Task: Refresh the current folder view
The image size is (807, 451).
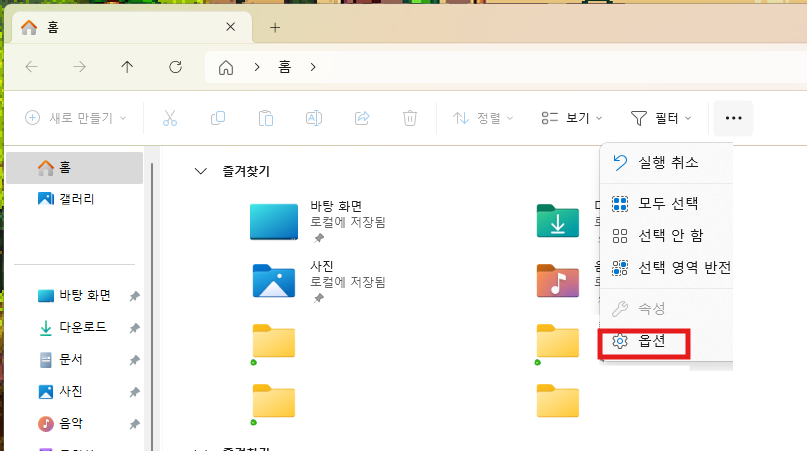Action: click(x=176, y=67)
